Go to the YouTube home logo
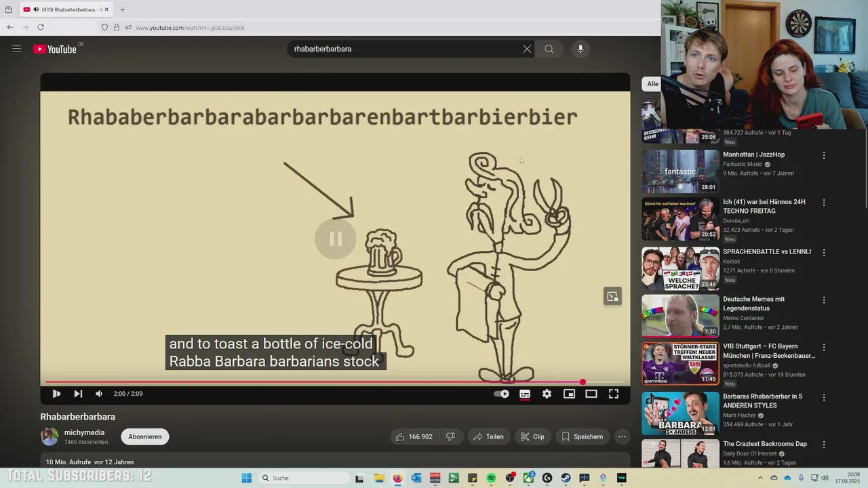The height and width of the screenshot is (488, 868). click(x=54, y=49)
